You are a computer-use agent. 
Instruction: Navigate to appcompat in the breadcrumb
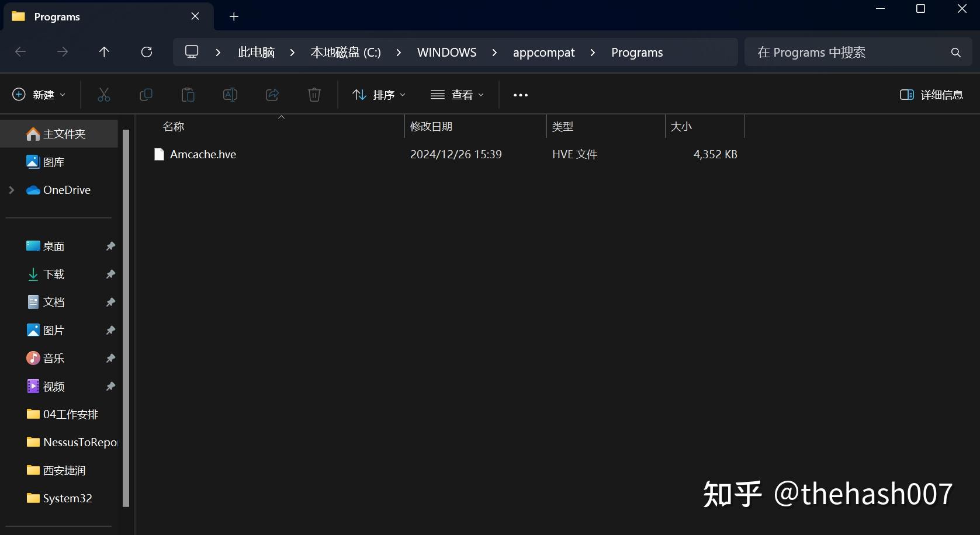[543, 52]
